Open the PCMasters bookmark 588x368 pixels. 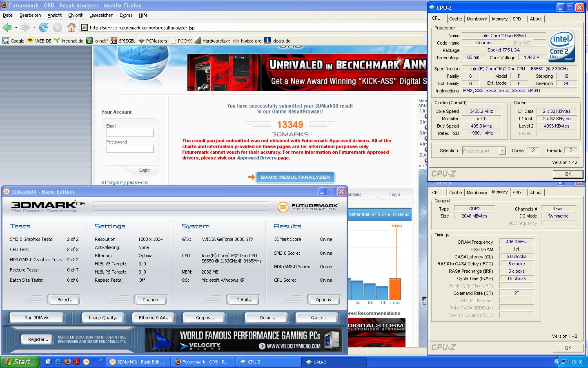pyautogui.click(x=153, y=40)
